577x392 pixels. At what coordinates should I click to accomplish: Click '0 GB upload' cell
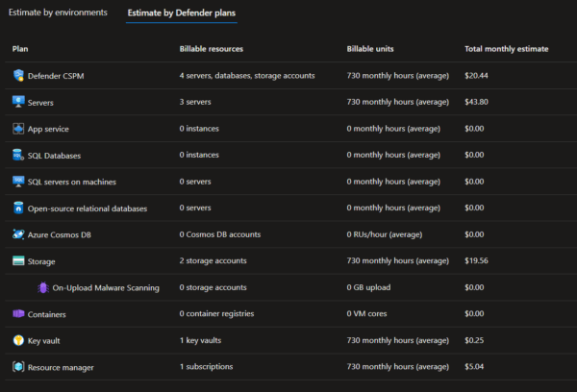pyautogui.click(x=368, y=287)
